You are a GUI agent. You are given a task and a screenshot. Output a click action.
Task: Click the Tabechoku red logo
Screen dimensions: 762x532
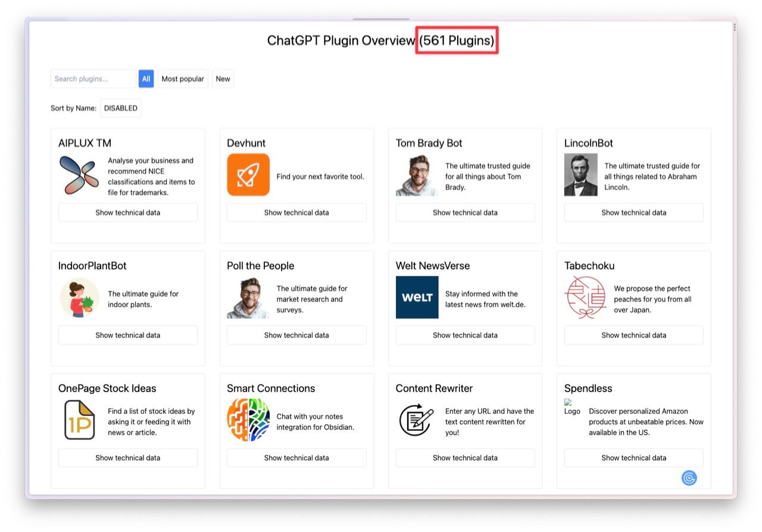[586, 298]
